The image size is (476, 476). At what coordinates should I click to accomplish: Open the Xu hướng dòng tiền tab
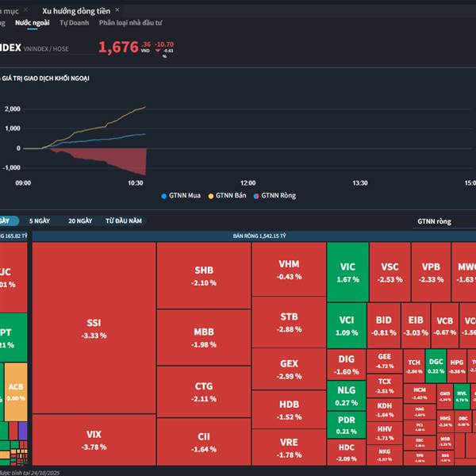coord(76,11)
